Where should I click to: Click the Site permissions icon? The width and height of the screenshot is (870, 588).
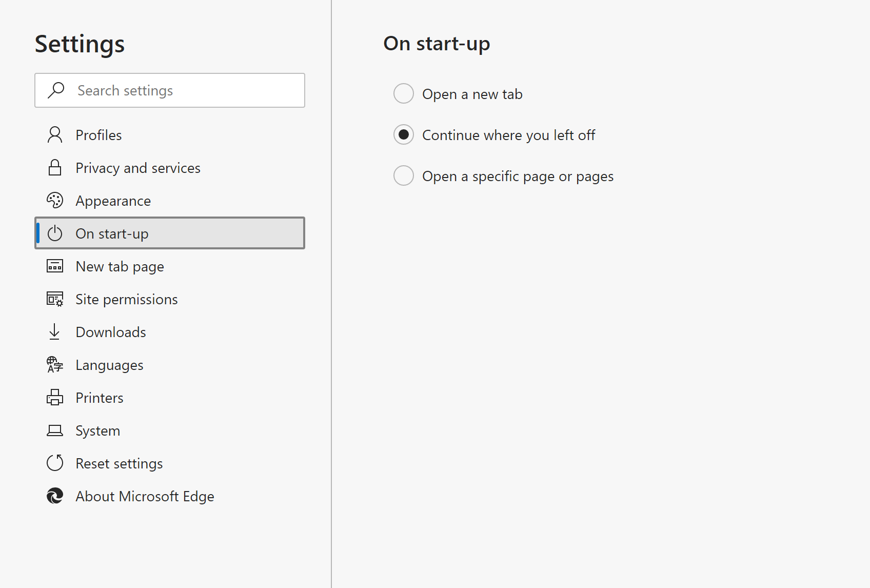pos(54,299)
